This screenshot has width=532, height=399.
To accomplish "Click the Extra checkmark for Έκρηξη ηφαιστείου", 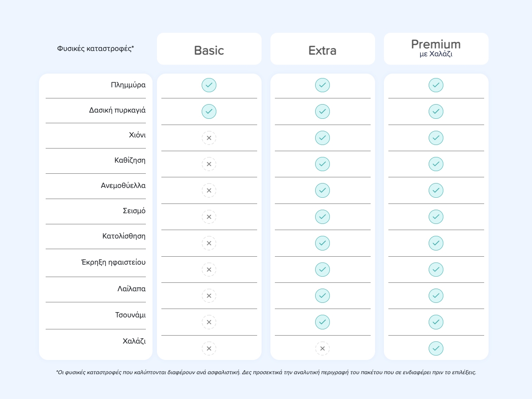I will pos(322,270).
